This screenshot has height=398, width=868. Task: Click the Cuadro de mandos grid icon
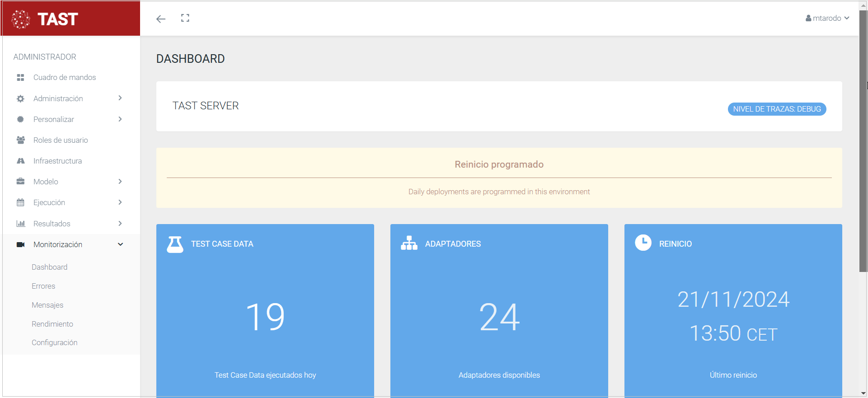20,78
